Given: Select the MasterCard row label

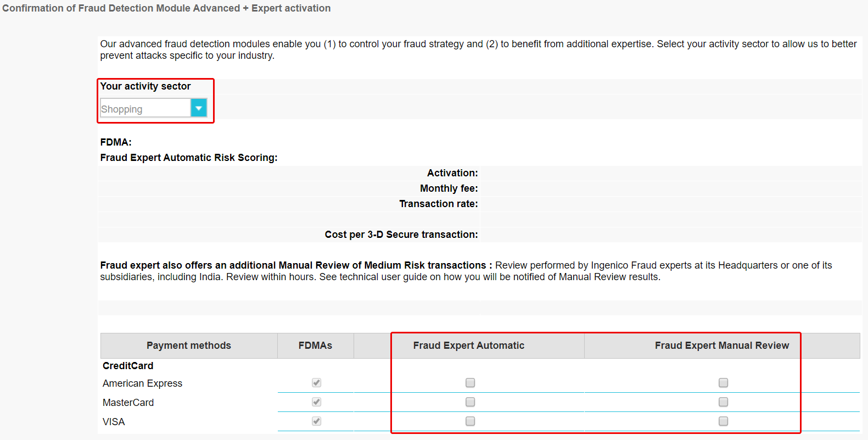Looking at the screenshot, I should tap(128, 403).
